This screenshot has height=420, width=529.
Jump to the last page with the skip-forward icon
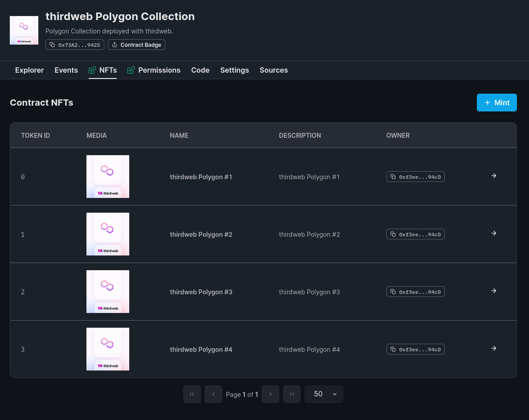(x=291, y=394)
